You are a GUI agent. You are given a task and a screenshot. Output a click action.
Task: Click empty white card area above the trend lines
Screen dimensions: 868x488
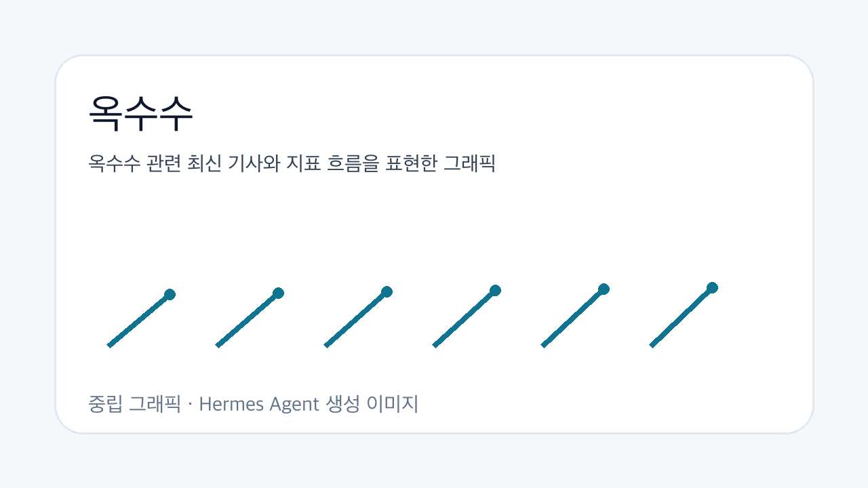[x=434, y=224]
